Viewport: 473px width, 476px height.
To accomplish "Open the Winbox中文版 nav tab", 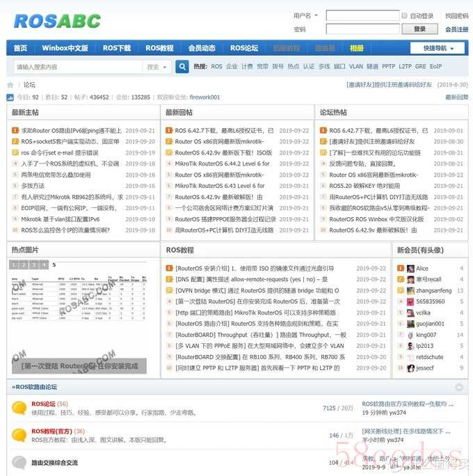I will (65, 48).
